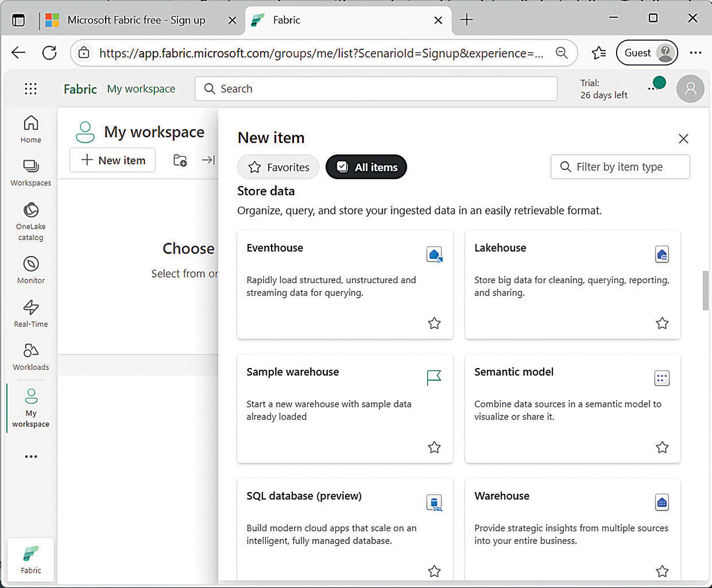Click the Warehouse item icon

[662, 503]
